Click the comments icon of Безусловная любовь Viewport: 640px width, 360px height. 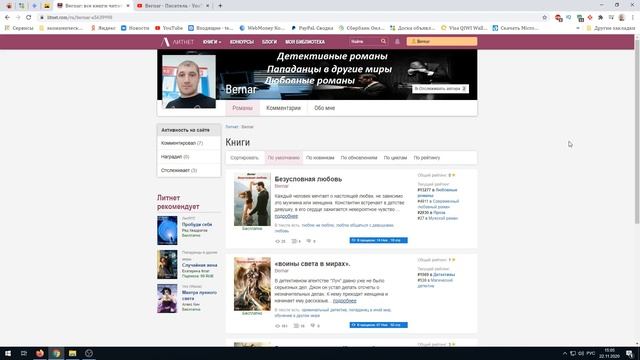point(309,241)
